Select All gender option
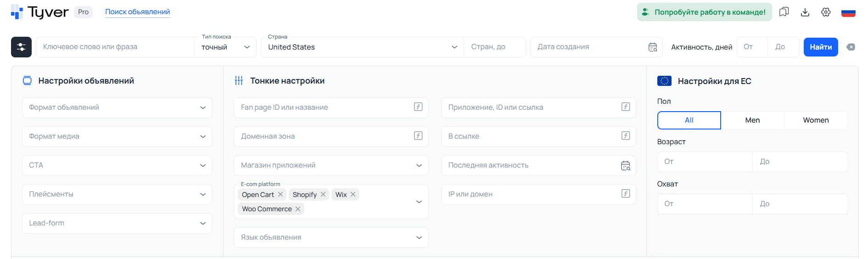868x259 pixels. point(689,120)
